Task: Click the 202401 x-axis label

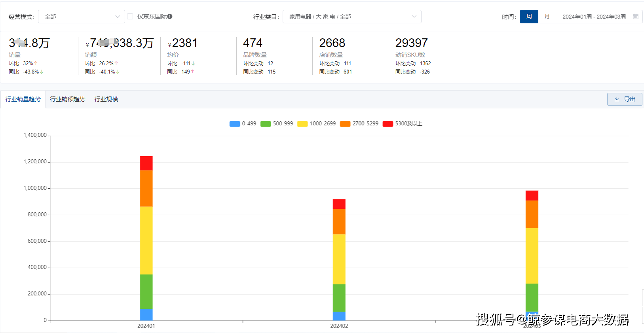Action: [146, 326]
